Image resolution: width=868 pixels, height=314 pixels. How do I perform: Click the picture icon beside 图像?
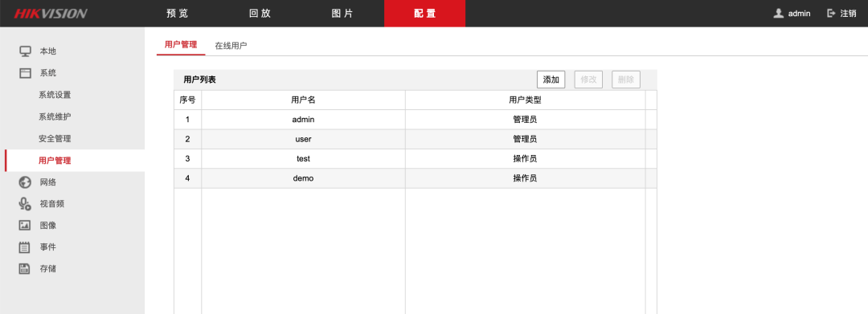click(25, 226)
